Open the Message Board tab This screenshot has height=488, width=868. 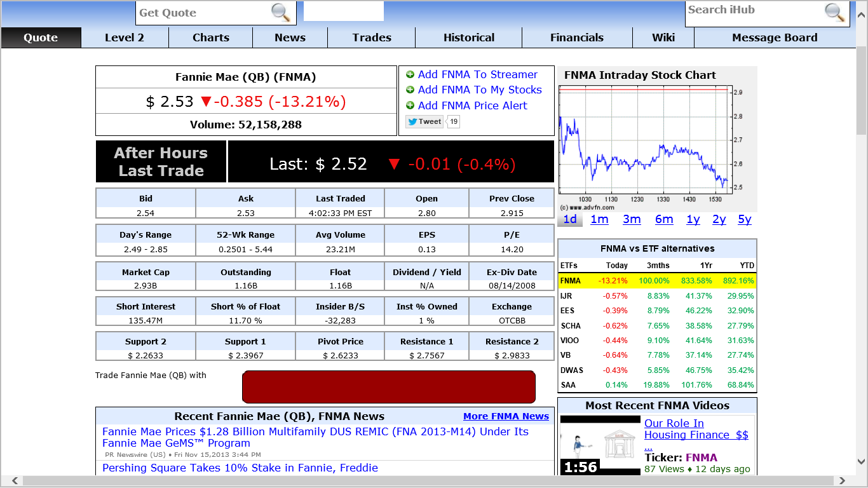click(775, 37)
